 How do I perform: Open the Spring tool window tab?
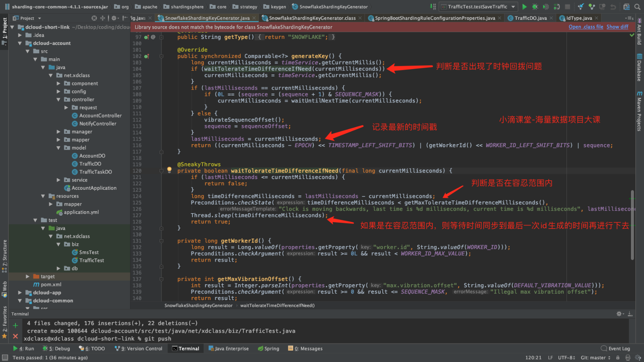[268, 349]
